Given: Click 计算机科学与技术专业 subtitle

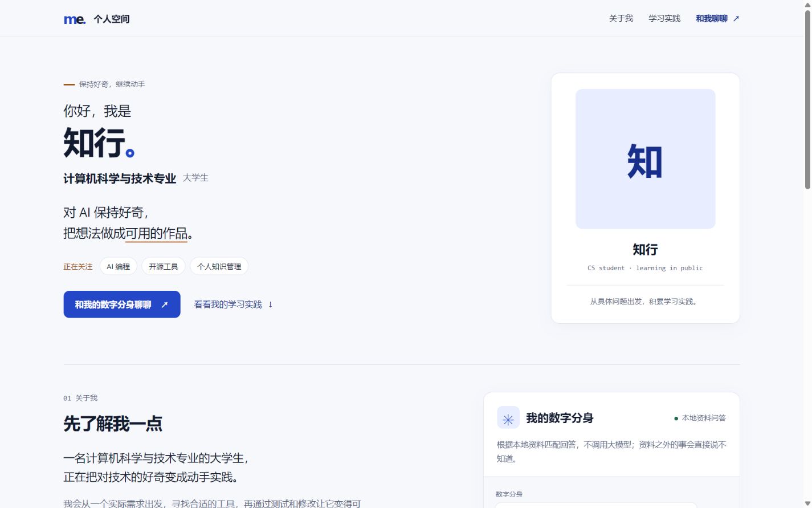Looking at the screenshot, I should (x=120, y=178).
